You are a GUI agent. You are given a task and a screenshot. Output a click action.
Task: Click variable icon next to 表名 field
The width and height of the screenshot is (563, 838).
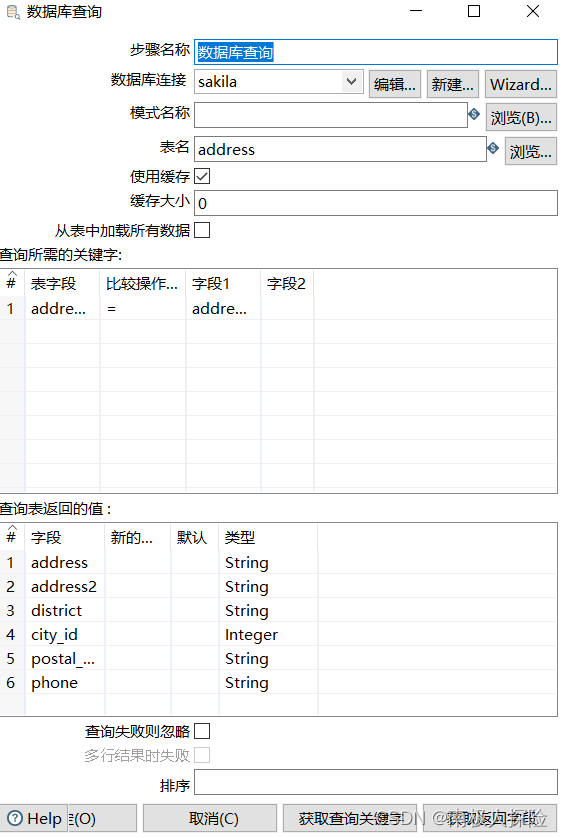(493, 148)
